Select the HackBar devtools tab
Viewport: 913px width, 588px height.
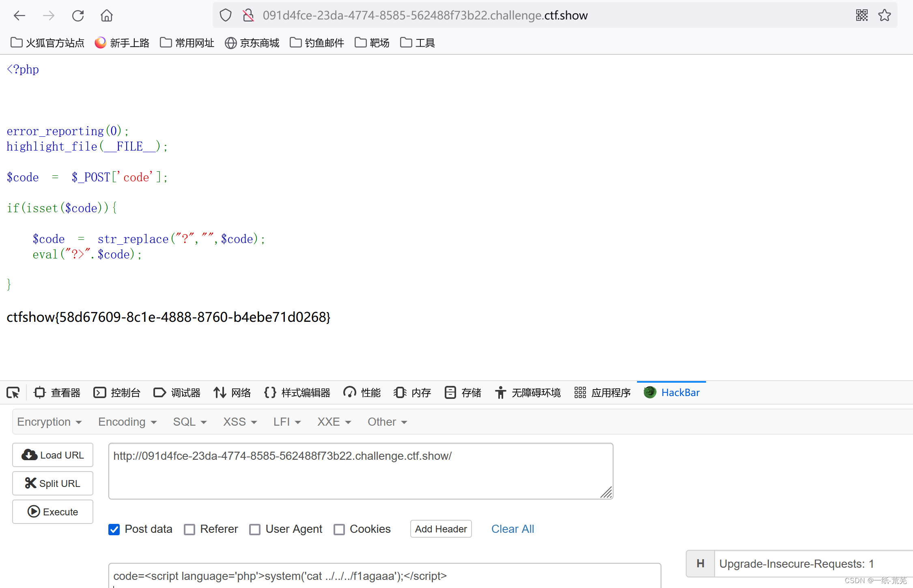[x=672, y=393]
